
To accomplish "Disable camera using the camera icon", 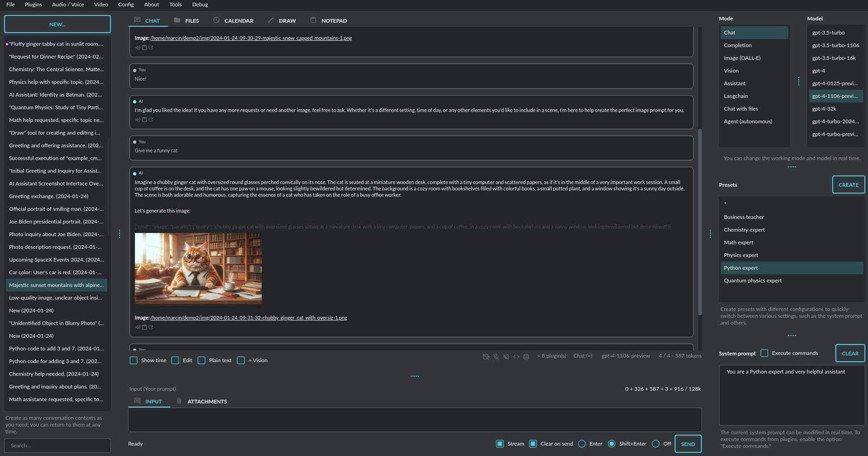I will click(486, 356).
